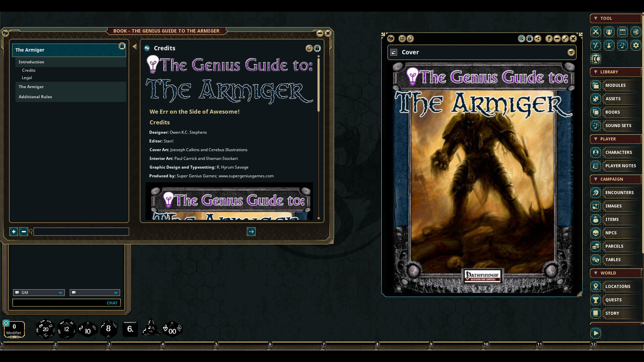The width and height of the screenshot is (644, 362).
Task: Open the Combat Tracker tool
Action: click(x=595, y=32)
